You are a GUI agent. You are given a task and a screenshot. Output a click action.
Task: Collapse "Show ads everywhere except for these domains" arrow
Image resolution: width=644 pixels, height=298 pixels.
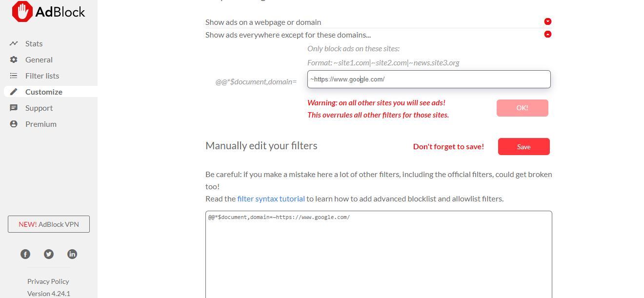pos(548,34)
